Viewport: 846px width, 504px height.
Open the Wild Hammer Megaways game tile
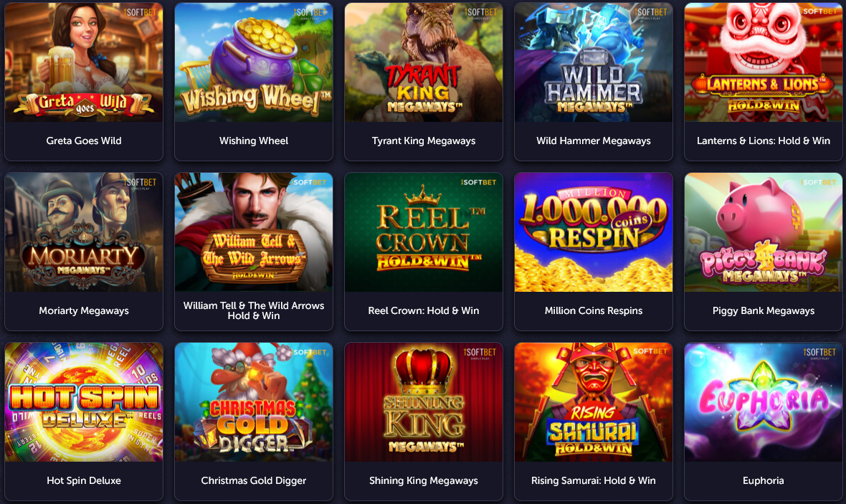click(x=594, y=62)
